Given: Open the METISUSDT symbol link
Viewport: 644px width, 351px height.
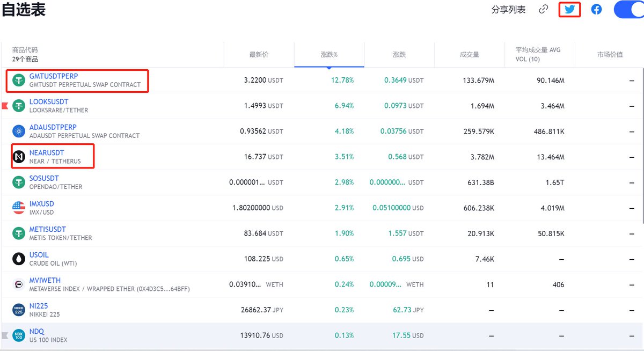Looking at the screenshot, I should point(48,229).
